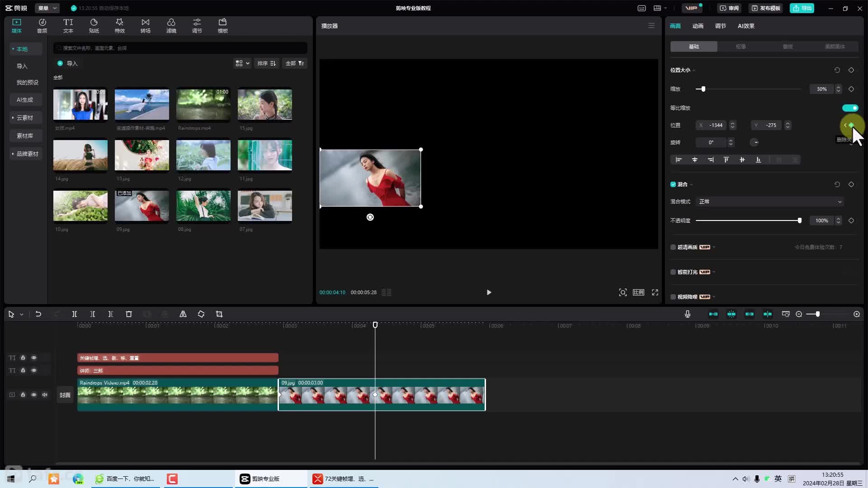Click the 不透明度 opacity slider
The width and height of the screenshot is (868, 488).
pyautogui.click(x=749, y=221)
